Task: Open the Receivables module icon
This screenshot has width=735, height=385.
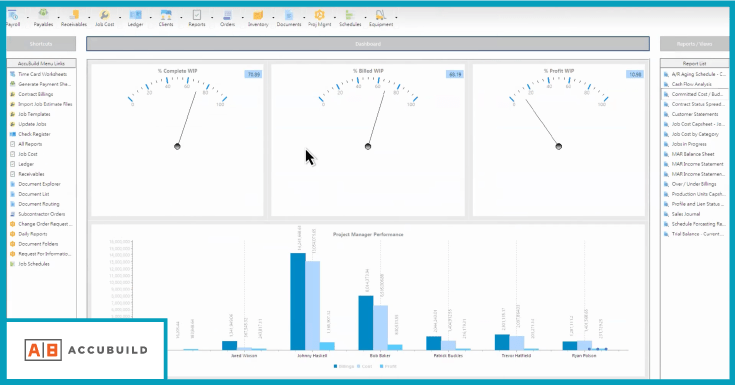Action: coord(74,18)
